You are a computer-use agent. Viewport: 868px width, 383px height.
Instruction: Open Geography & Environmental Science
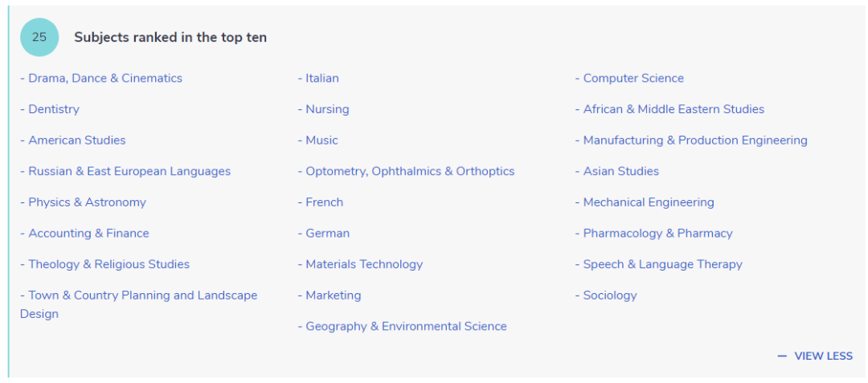click(406, 327)
